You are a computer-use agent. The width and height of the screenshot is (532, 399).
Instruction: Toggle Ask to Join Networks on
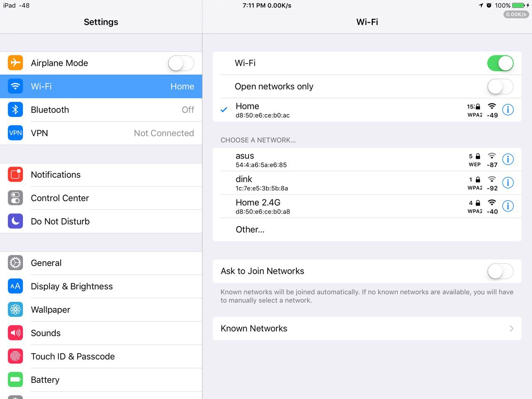pos(500,271)
